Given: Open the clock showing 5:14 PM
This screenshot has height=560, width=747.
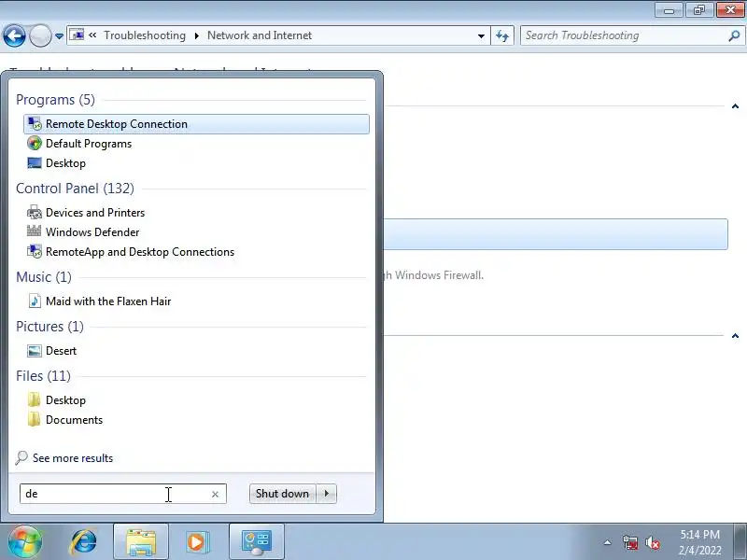Looking at the screenshot, I should pyautogui.click(x=699, y=542).
